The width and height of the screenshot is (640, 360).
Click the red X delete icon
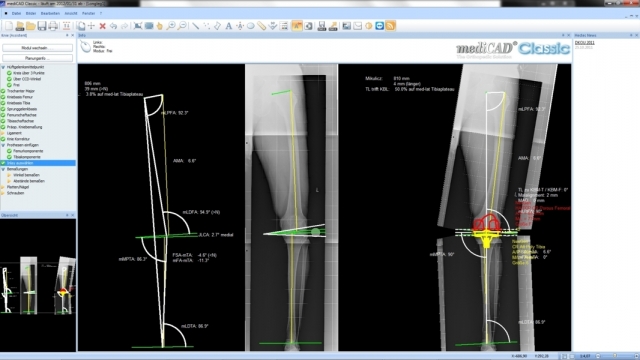tap(102, 26)
